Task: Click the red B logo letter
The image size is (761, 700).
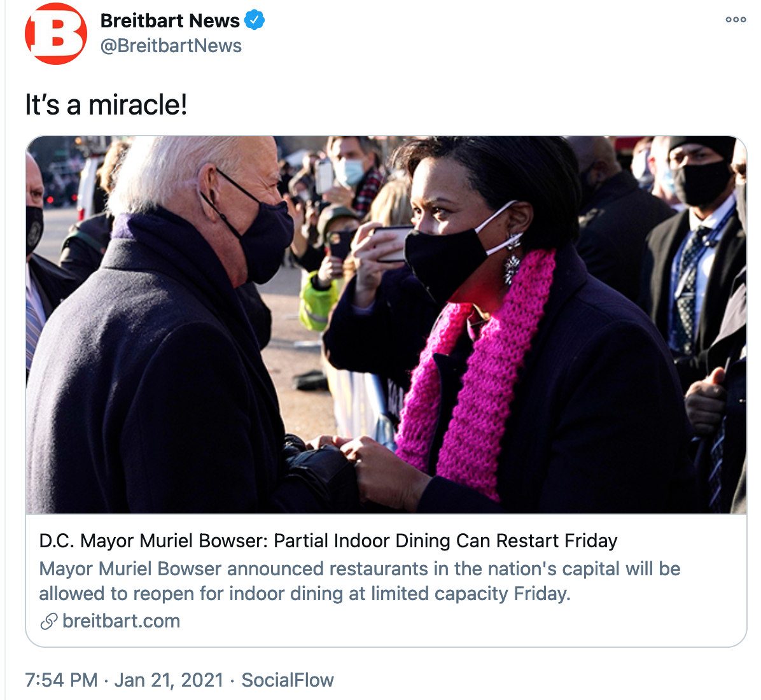Action: 57,34
